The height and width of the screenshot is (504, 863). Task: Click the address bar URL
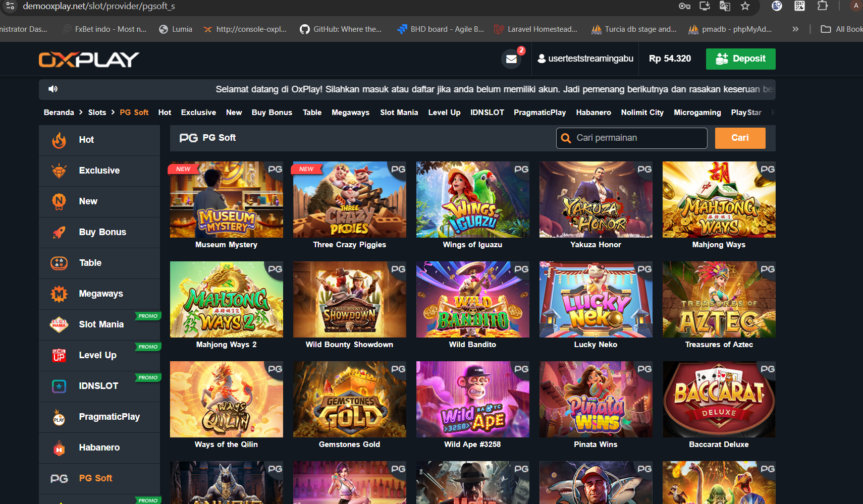pyautogui.click(x=99, y=6)
